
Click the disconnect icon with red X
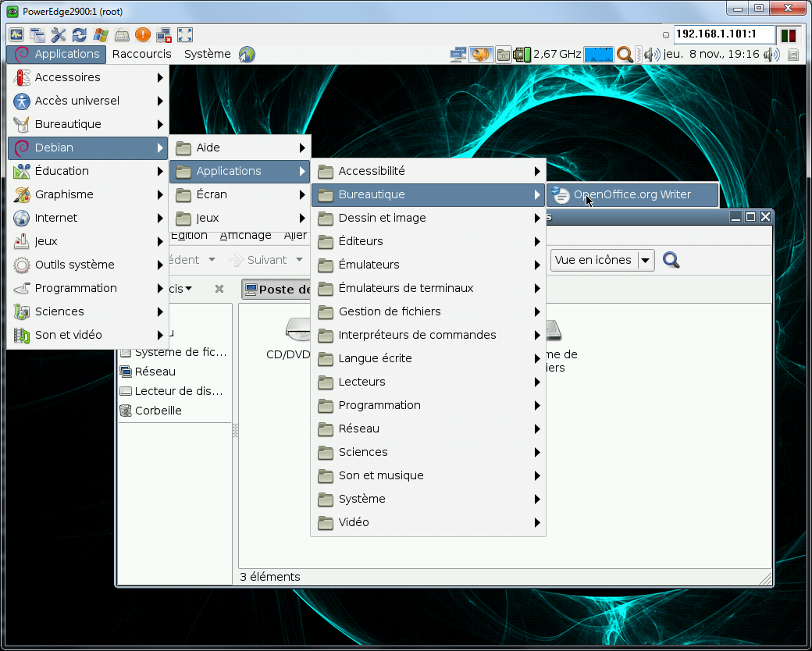point(164,35)
